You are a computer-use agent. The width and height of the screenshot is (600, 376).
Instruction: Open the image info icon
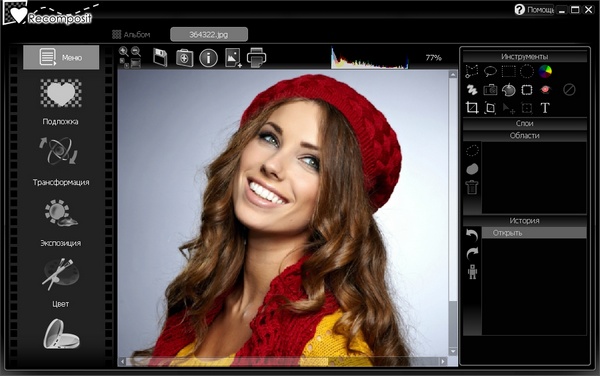coord(209,58)
